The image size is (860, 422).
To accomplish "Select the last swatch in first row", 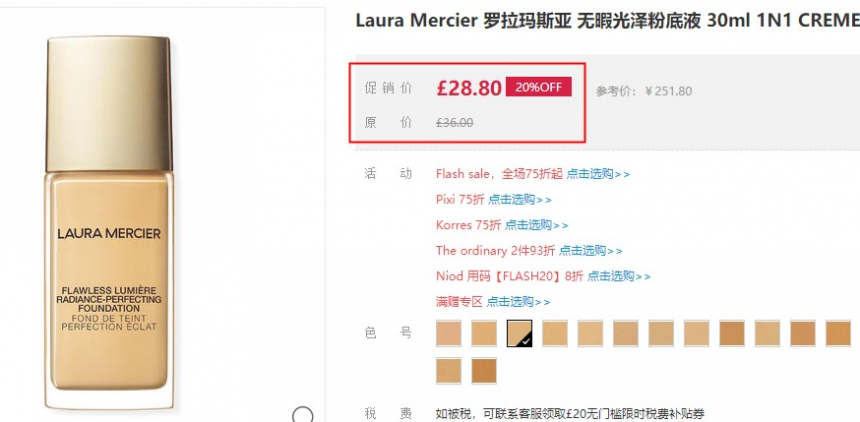I will pos(838,333).
